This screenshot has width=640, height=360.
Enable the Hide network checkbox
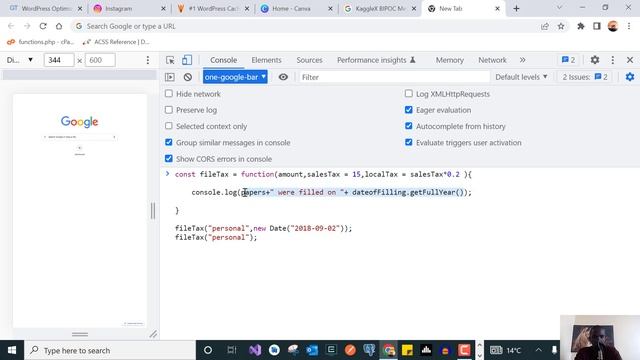point(169,93)
